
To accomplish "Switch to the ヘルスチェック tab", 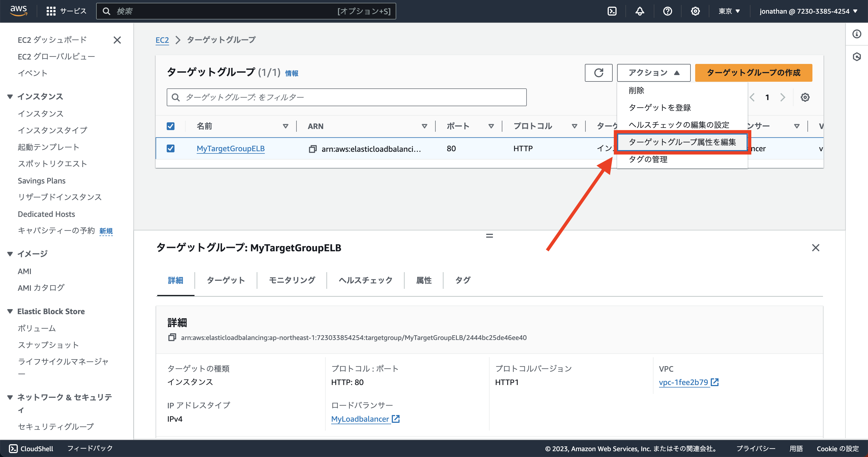I will point(365,280).
